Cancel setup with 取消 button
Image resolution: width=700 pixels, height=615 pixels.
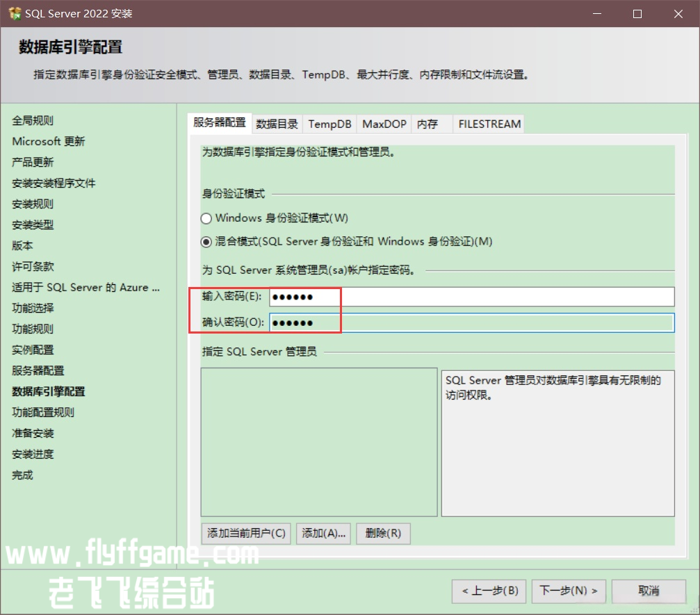(649, 591)
